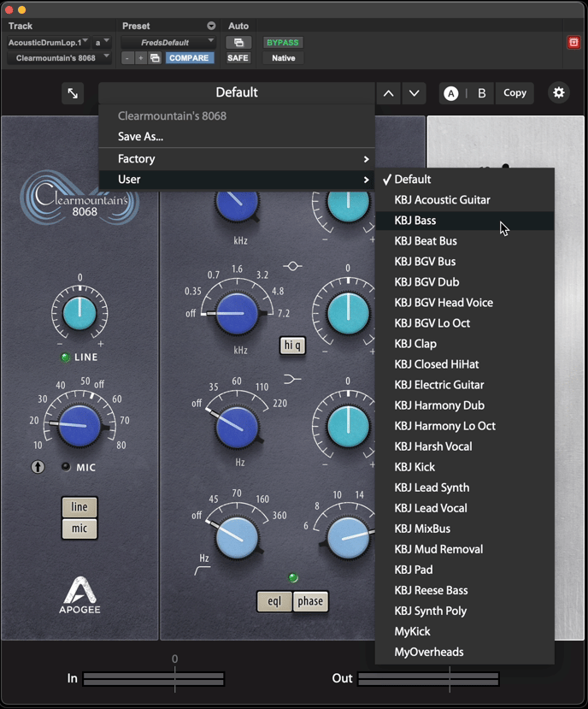Image resolution: width=588 pixels, height=709 pixels.
Task: Select state A
Action: [x=450, y=93]
